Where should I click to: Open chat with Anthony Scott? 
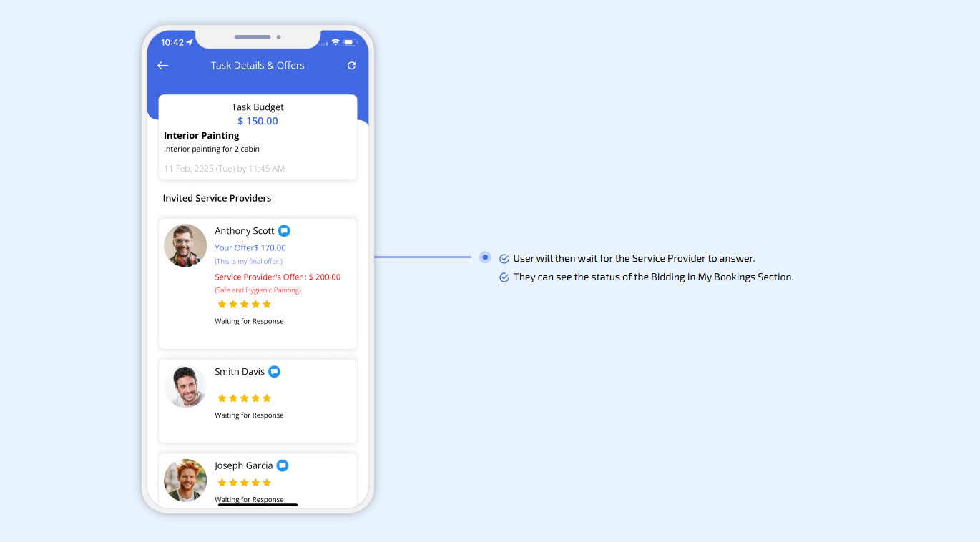tap(284, 231)
